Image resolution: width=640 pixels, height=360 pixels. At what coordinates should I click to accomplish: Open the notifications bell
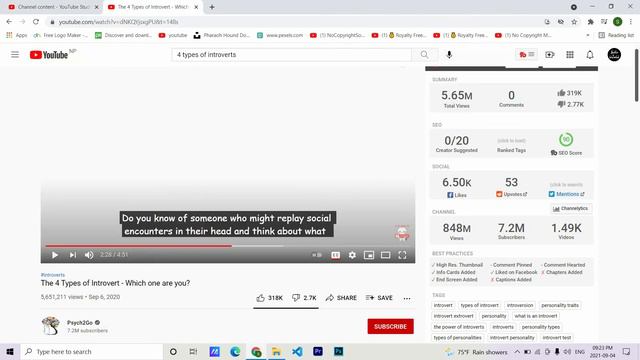pyautogui.click(x=590, y=55)
